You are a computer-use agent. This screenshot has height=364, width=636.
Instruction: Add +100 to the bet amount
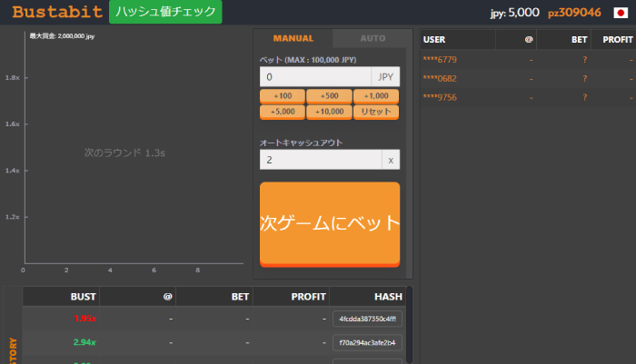click(282, 96)
